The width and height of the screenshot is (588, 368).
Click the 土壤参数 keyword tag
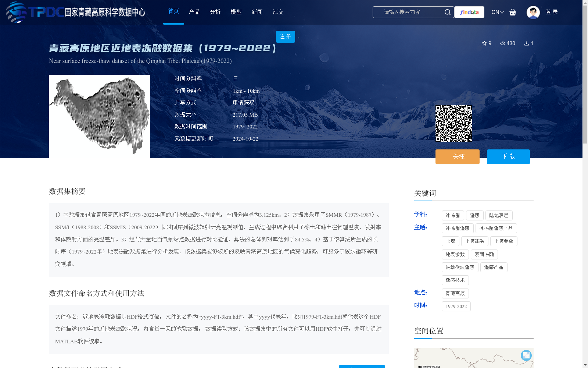tap(504, 241)
